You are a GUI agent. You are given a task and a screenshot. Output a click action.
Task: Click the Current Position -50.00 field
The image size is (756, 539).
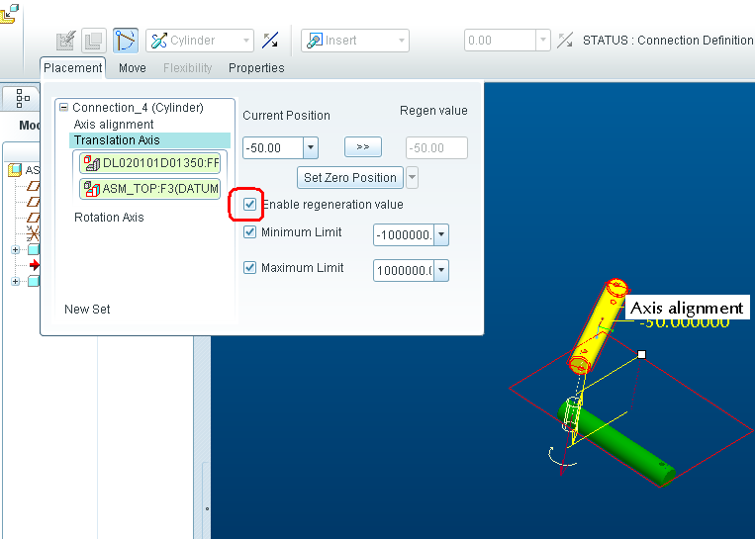click(x=273, y=148)
